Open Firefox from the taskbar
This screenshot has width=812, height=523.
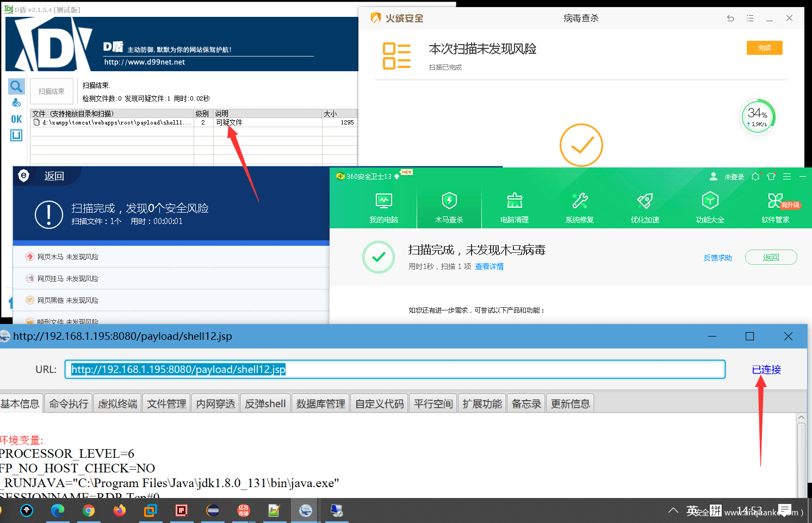pos(120,510)
